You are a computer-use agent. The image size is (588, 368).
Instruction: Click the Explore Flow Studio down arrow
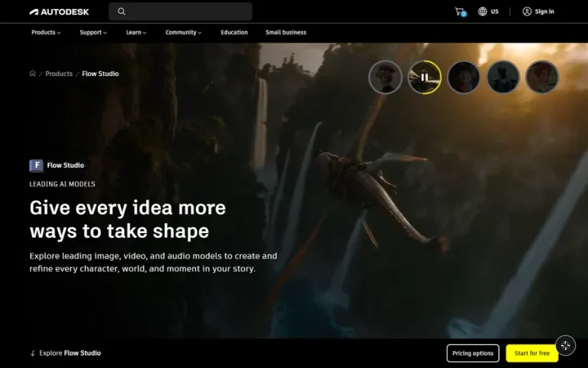coord(33,353)
